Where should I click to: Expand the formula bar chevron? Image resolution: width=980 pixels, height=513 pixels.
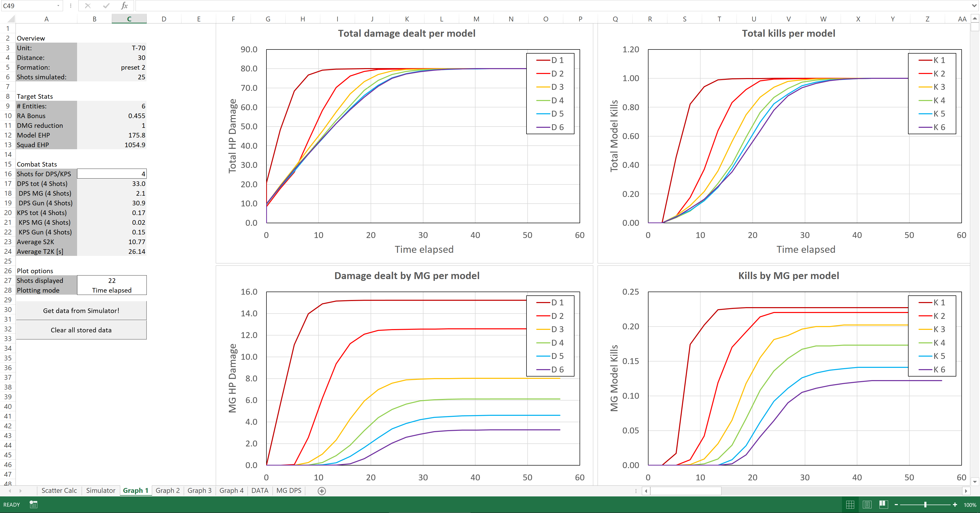click(974, 6)
